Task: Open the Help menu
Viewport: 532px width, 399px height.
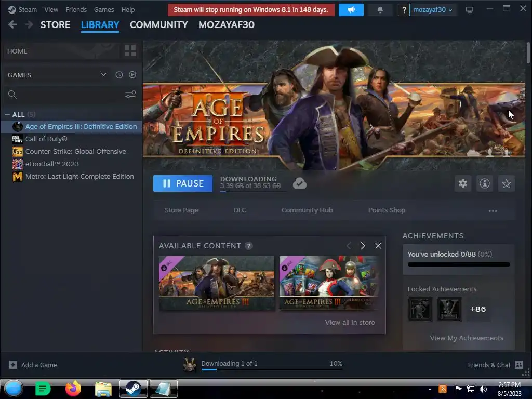Action: (128, 9)
